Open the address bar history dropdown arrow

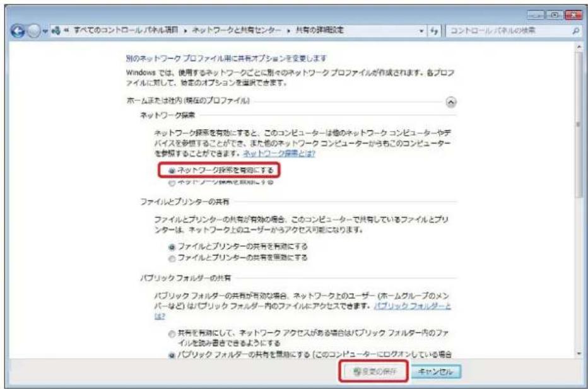[421, 31]
